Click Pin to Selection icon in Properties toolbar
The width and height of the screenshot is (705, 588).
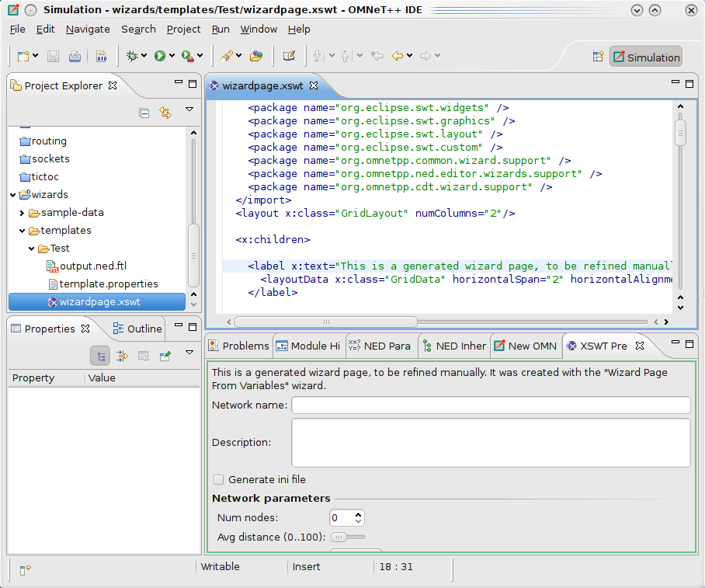click(x=165, y=357)
